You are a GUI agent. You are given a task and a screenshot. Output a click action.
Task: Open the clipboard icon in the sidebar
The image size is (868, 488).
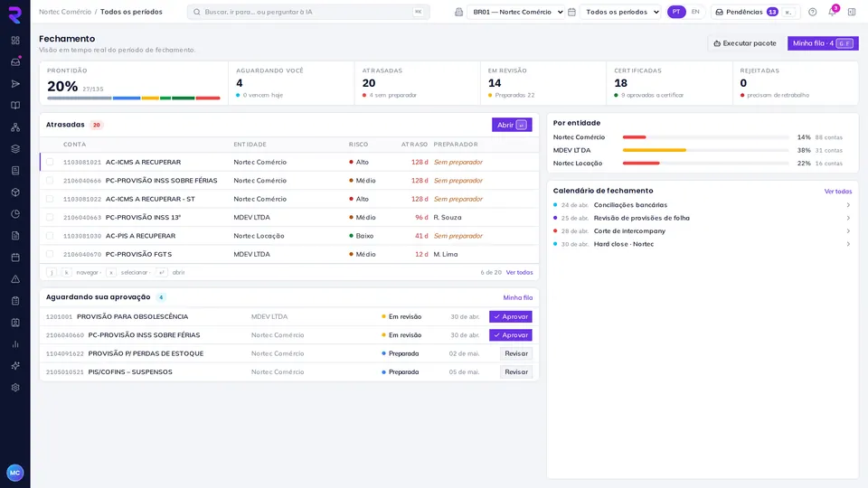coord(15,300)
